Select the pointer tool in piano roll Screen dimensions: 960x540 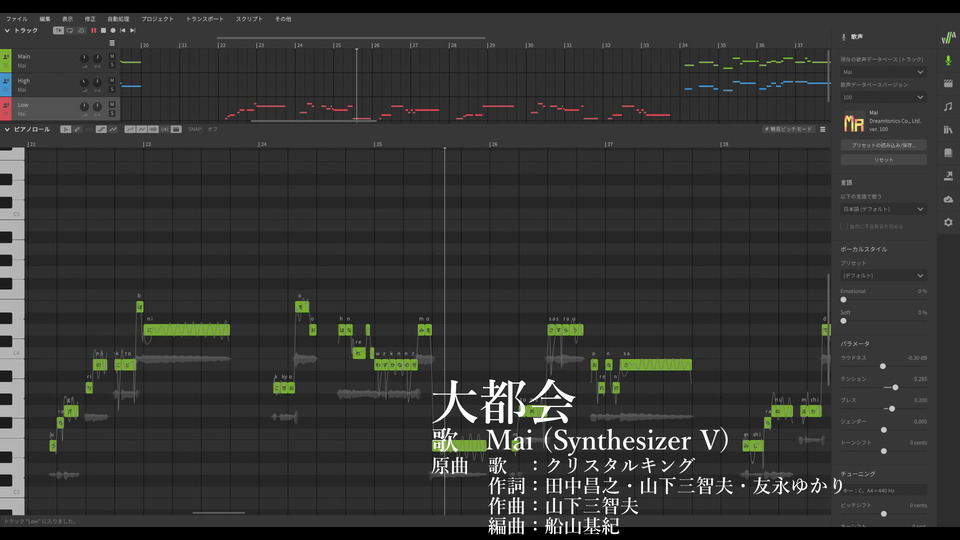click(66, 129)
